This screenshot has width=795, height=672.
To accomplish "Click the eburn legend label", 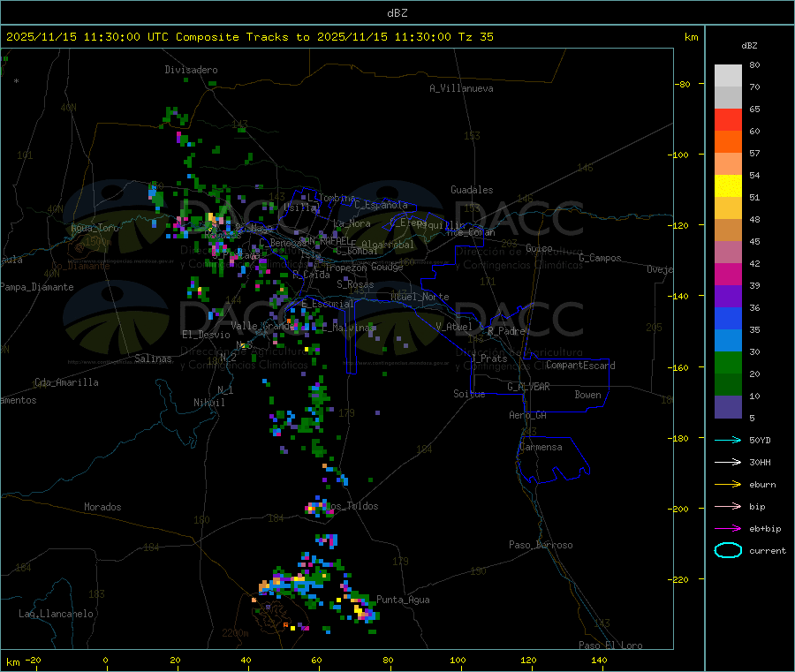I will [x=762, y=485].
